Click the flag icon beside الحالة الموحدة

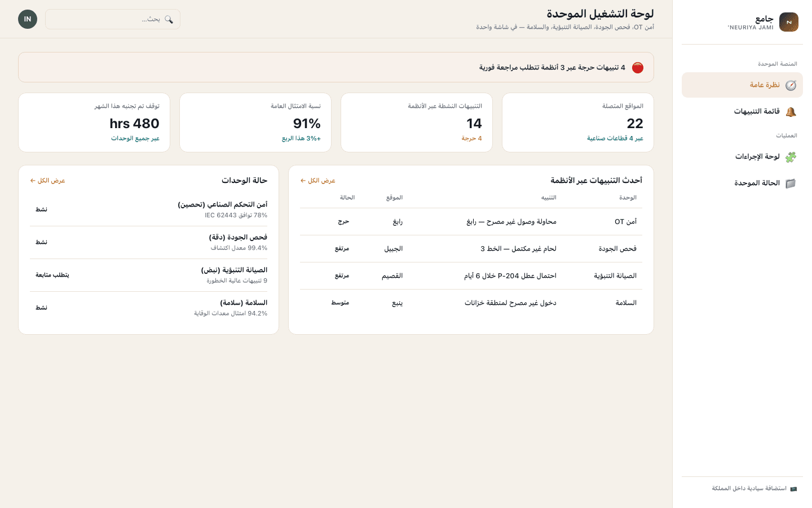click(x=791, y=183)
